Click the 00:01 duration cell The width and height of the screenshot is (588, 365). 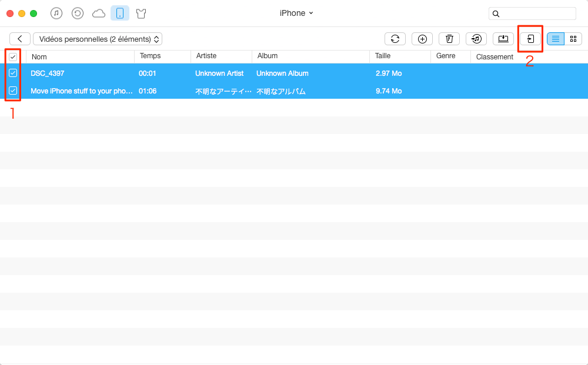[x=148, y=73]
